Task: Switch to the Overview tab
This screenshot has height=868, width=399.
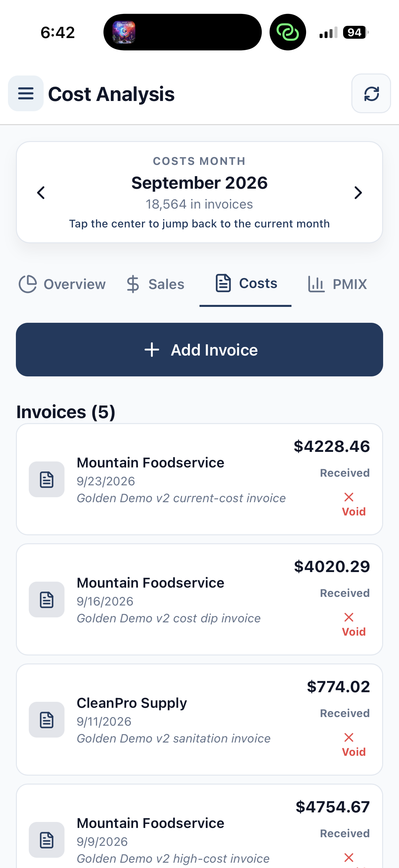Action: (62, 284)
